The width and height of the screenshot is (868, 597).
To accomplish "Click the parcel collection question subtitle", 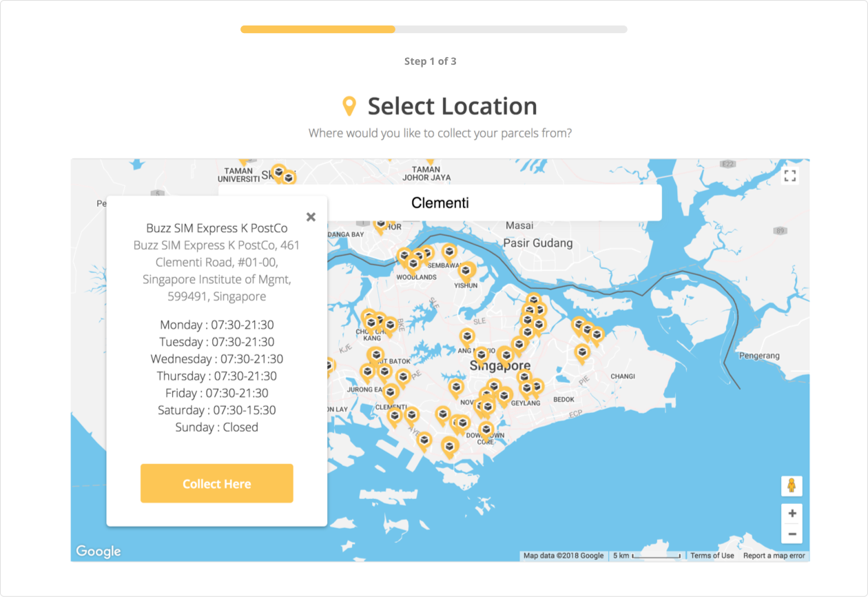I will click(440, 132).
